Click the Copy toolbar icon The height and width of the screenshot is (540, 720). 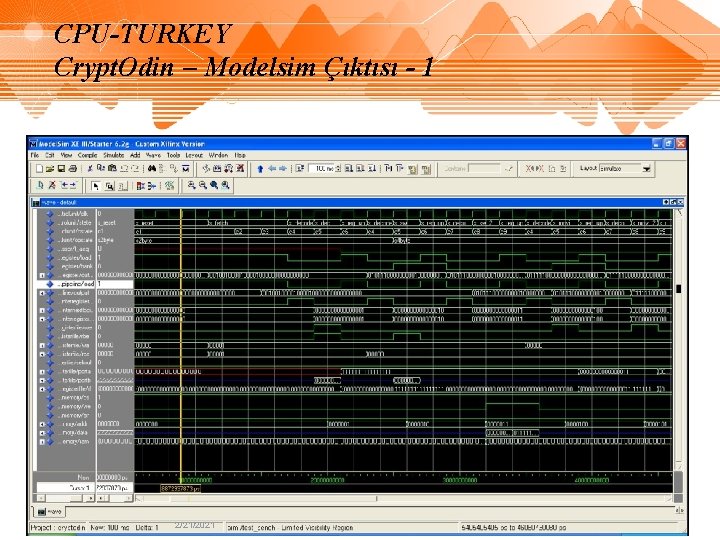pyautogui.click(x=101, y=169)
